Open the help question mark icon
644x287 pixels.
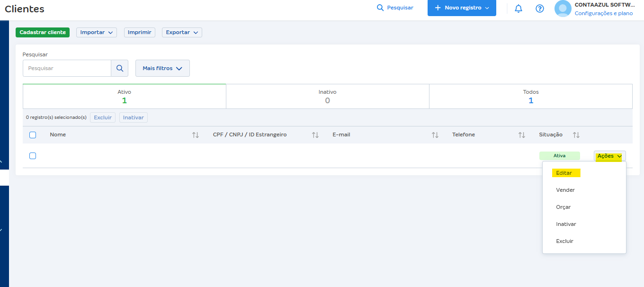click(x=540, y=9)
